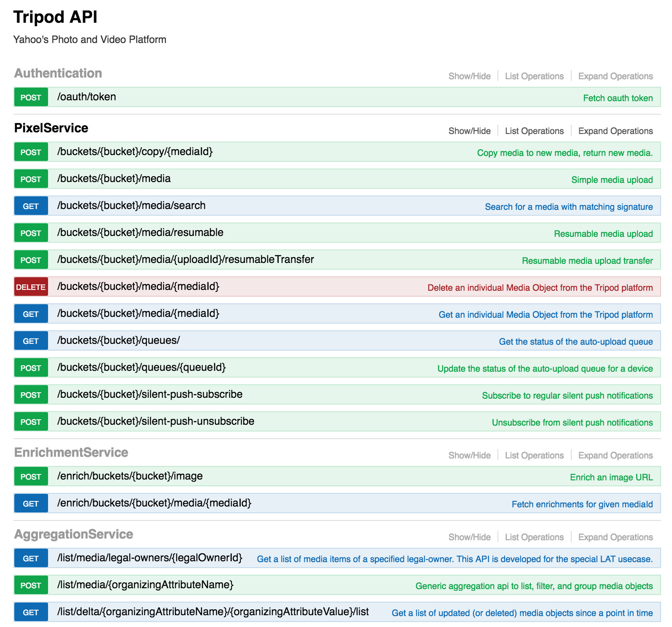Open the silent-push-subscribe endpoint path
672x627 pixels.
[150, 394]
